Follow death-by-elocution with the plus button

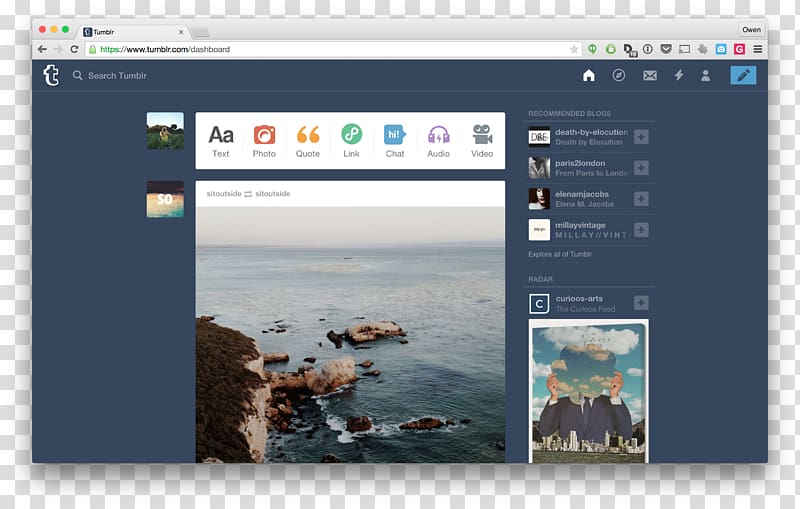click(x=641, y=137)
